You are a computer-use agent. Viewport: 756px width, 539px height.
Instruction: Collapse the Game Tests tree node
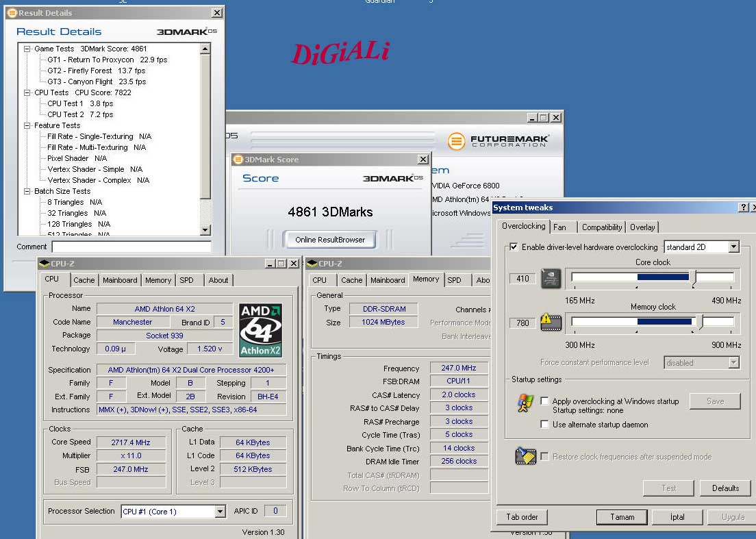(27, 49)
